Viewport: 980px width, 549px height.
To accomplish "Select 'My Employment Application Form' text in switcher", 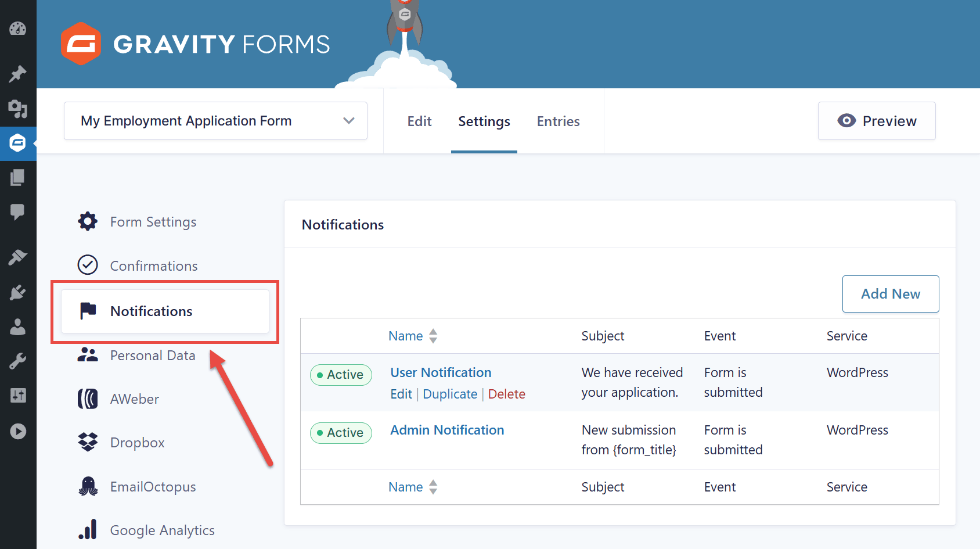I will click(x=186, y=121).
